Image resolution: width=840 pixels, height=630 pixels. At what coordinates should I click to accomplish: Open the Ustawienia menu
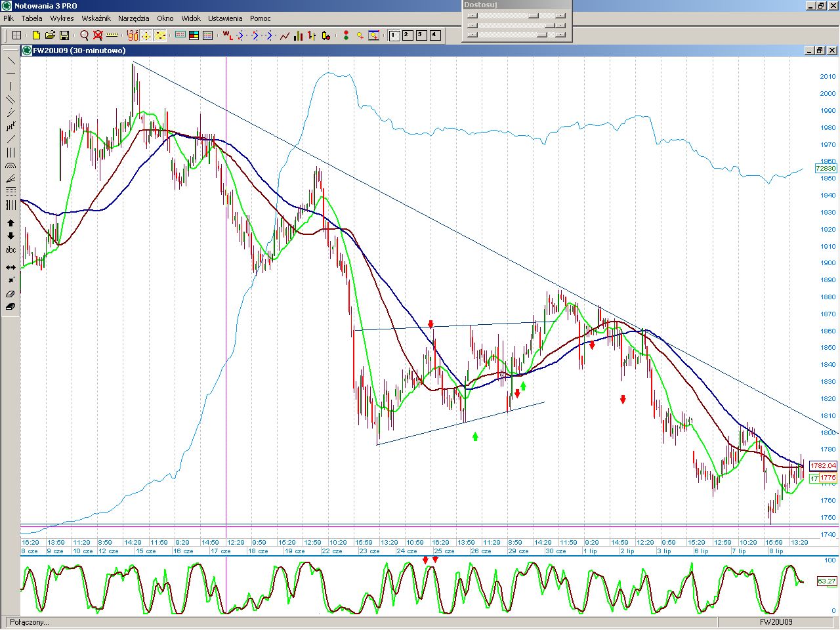225,18
